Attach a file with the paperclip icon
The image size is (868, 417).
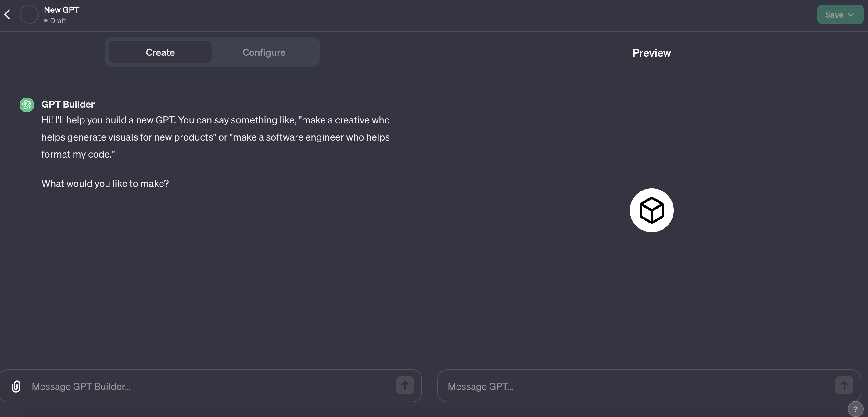pos(16,386)
